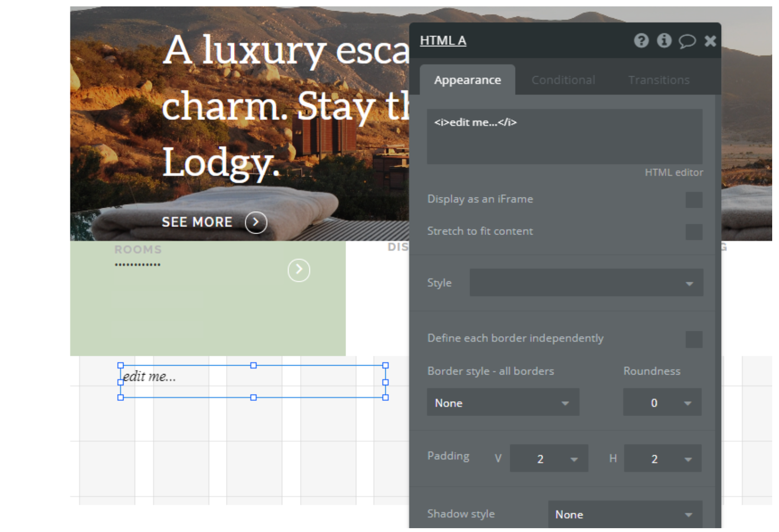This screenshot has width=779, height=532.
Task: Toggle Stretch to fit content checkbox
Action: (x=694, y=232)
